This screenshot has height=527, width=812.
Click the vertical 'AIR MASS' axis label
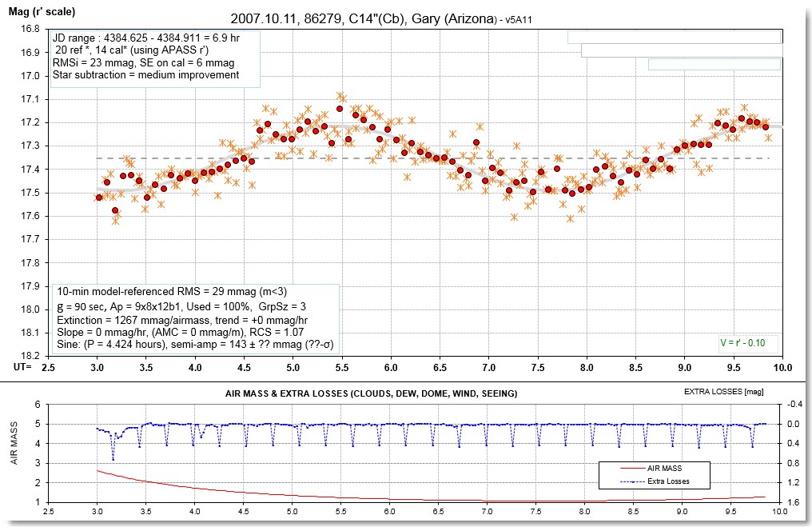14,443
